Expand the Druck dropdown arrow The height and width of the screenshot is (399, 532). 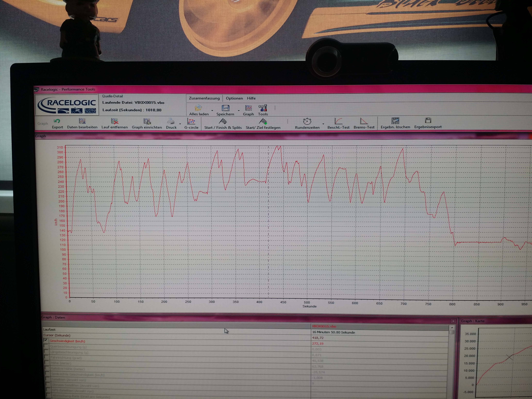pyautogui.click(x=180, y=124)
